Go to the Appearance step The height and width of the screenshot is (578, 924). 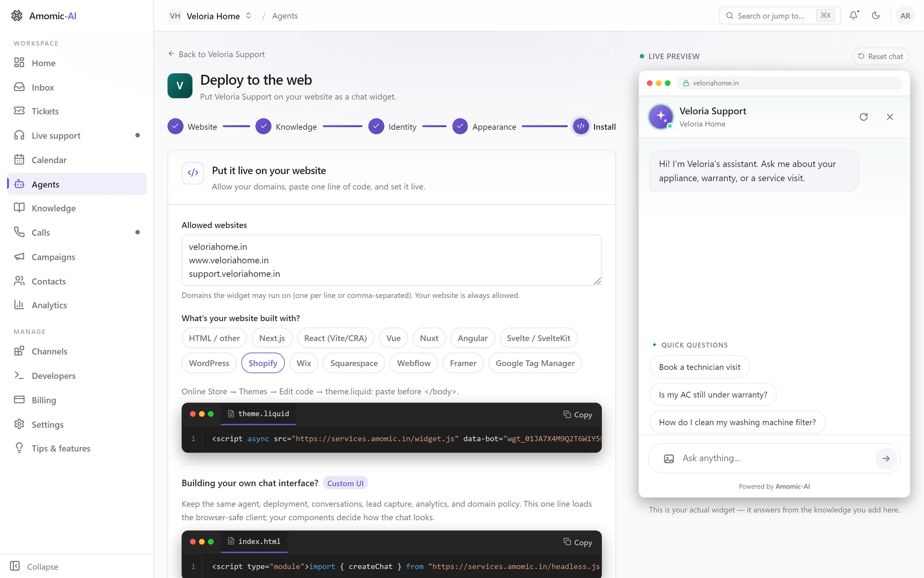484,127
